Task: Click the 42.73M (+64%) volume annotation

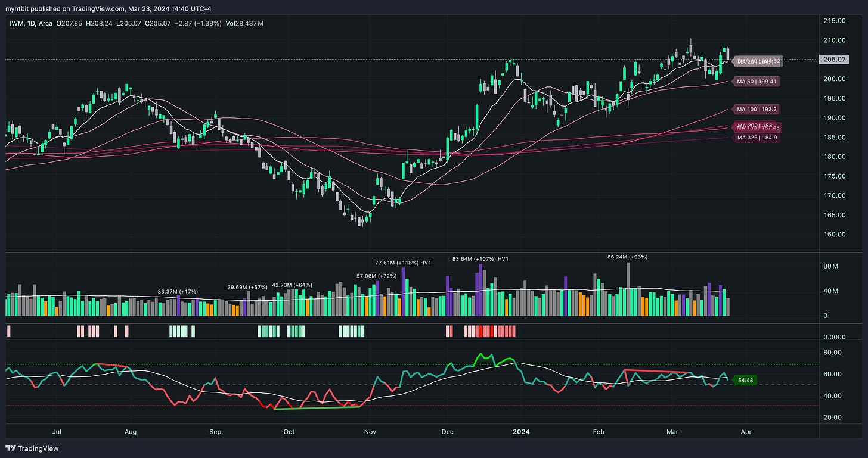Action: click(x=292, y=285)
